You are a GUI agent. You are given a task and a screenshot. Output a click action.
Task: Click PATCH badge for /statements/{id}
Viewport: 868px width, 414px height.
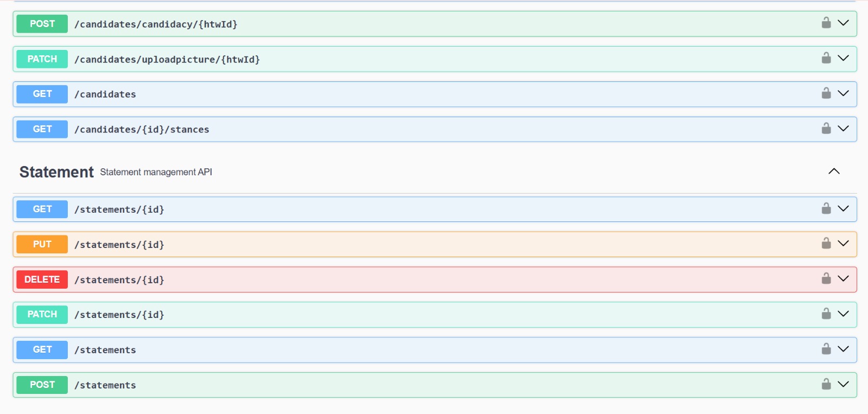click(42, 315)
